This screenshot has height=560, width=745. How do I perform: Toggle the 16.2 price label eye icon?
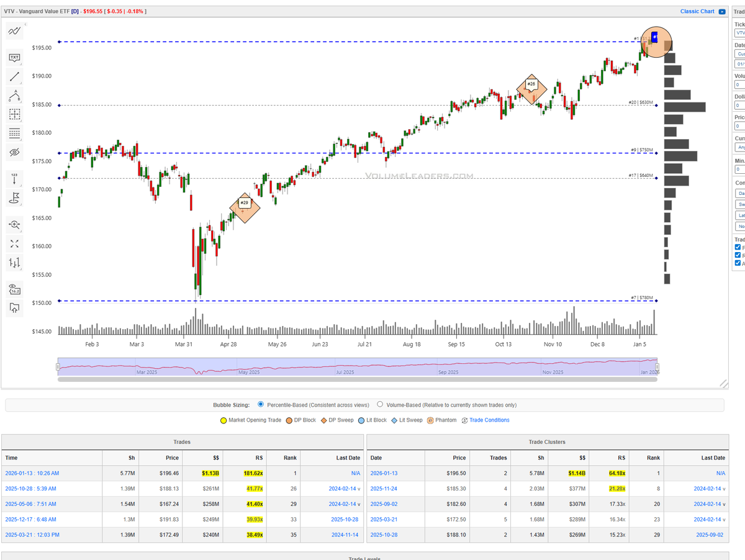coord(14,289)
